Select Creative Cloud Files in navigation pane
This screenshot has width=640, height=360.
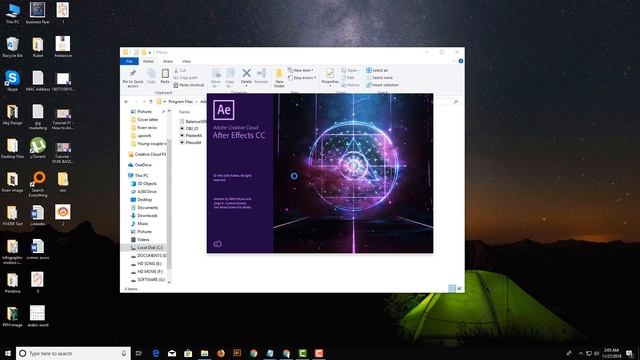(147, 154)
